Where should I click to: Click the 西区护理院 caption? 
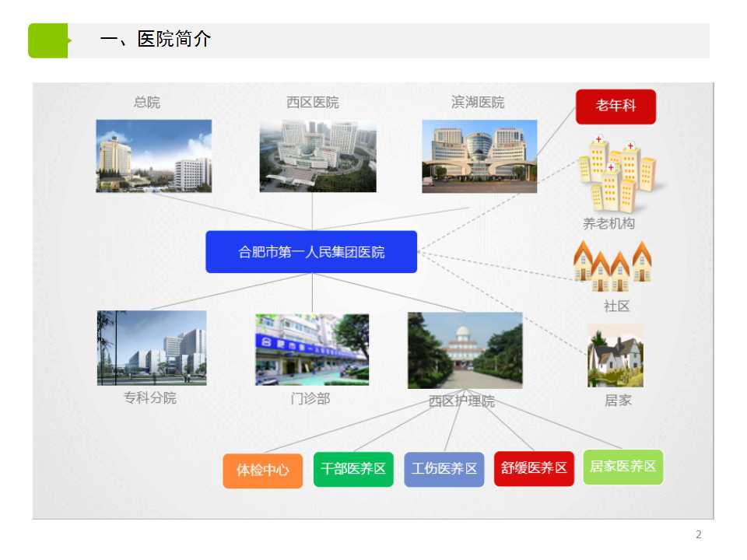tap(461, 401)
